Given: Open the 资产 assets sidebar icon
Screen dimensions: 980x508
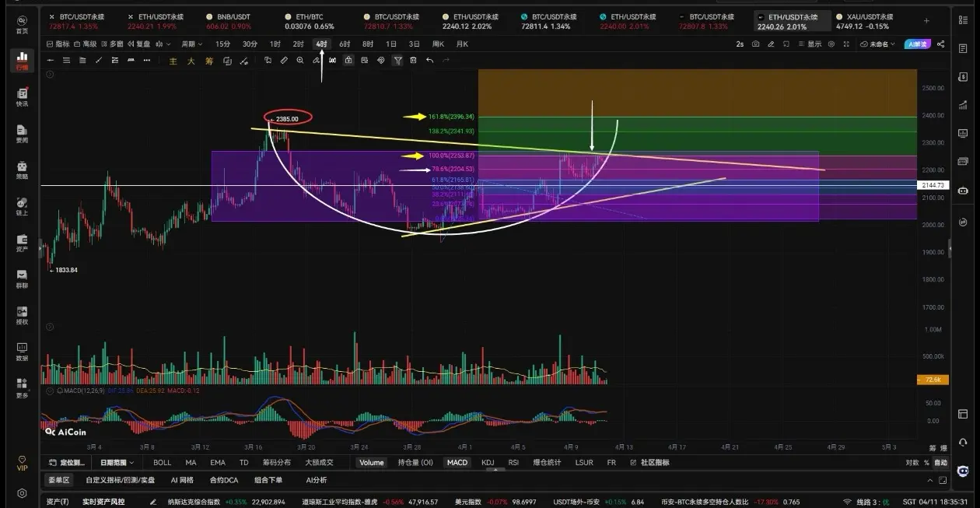Looking at the screenshot, I should coord(22,243).
